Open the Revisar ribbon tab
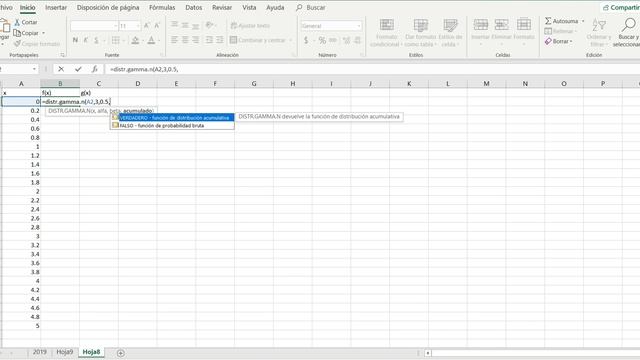Viewport: 640px width, 360px height. [x=222, y=7]
